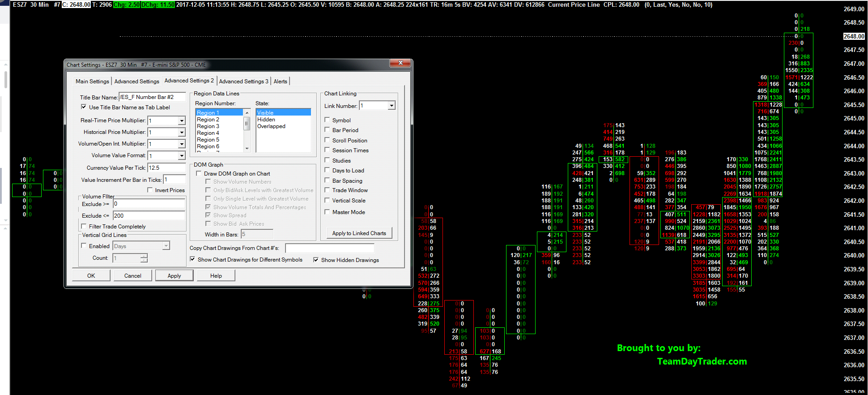Check the Studies linking option
This screenshot has width=868, height=395.
[327, 160]
